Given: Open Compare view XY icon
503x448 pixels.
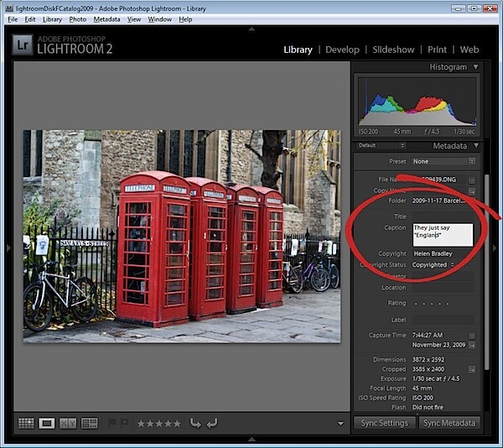Looking at the screenshot, I should [68, 424].
